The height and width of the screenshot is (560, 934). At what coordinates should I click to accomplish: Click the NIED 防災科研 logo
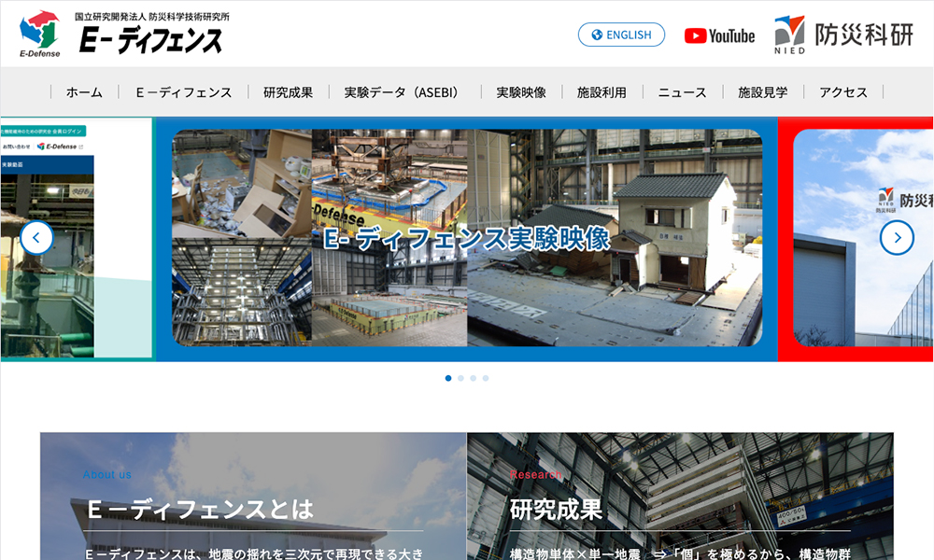[x=843, y=35]
